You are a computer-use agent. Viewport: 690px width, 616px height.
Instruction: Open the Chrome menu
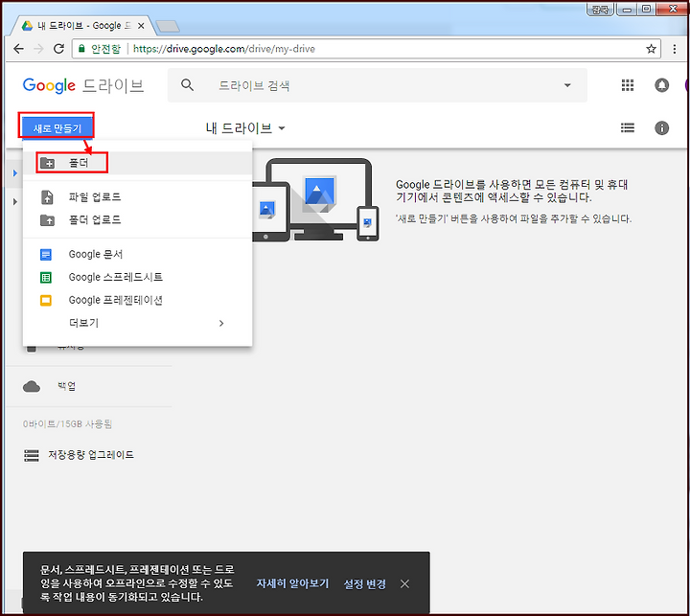[x=674, y=49]
